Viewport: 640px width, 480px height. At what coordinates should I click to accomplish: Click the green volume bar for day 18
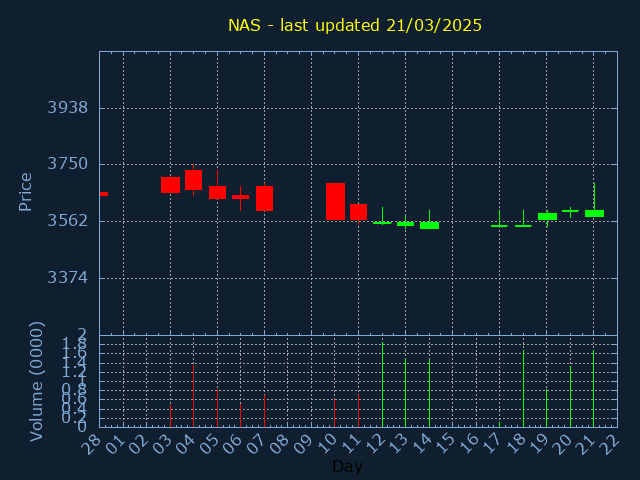coord(523,389)
